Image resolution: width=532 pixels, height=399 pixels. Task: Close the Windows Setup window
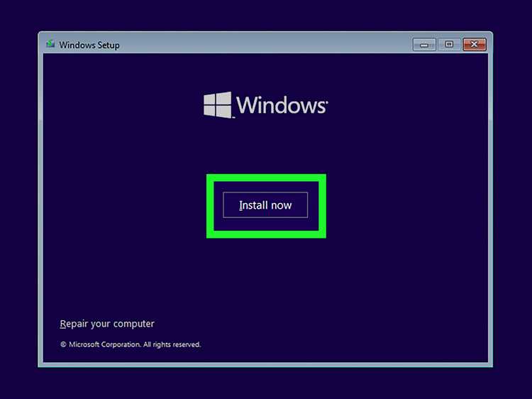click(x=475, y=45)
